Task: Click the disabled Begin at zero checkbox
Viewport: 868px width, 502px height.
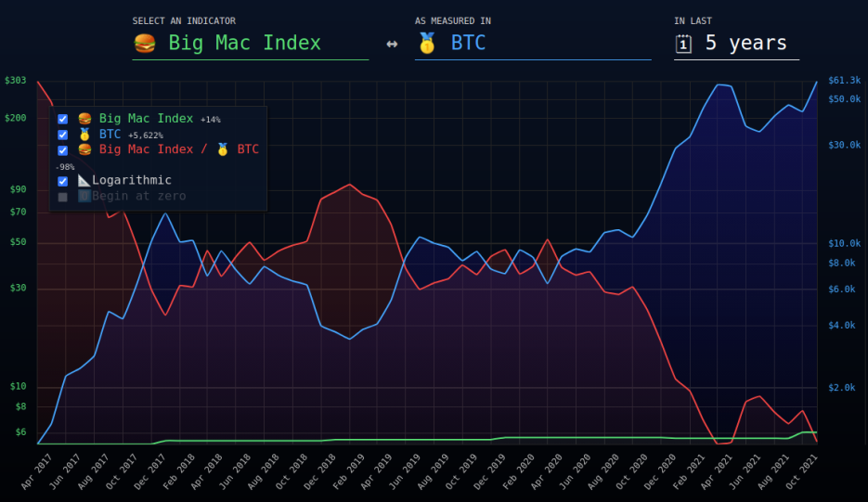Action: pyautogui.click(x=62, y=197)
